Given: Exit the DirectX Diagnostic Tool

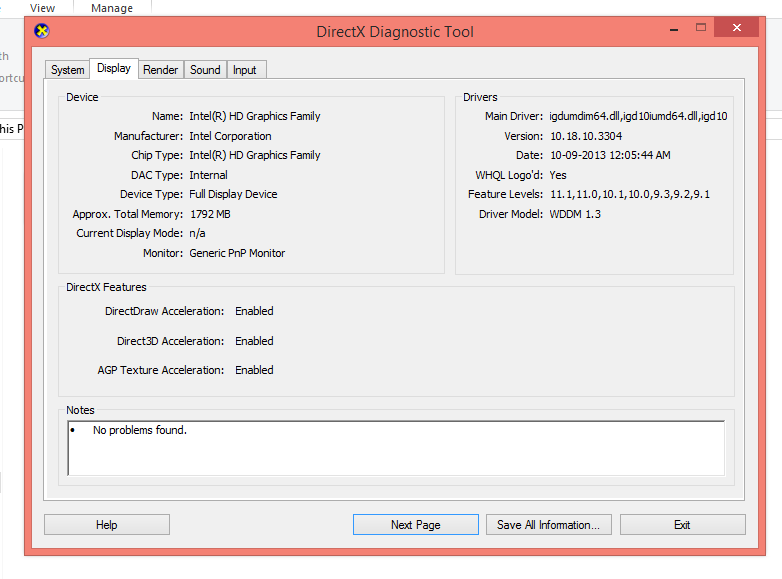Looking at the screenshot, I should pos(682,525).
